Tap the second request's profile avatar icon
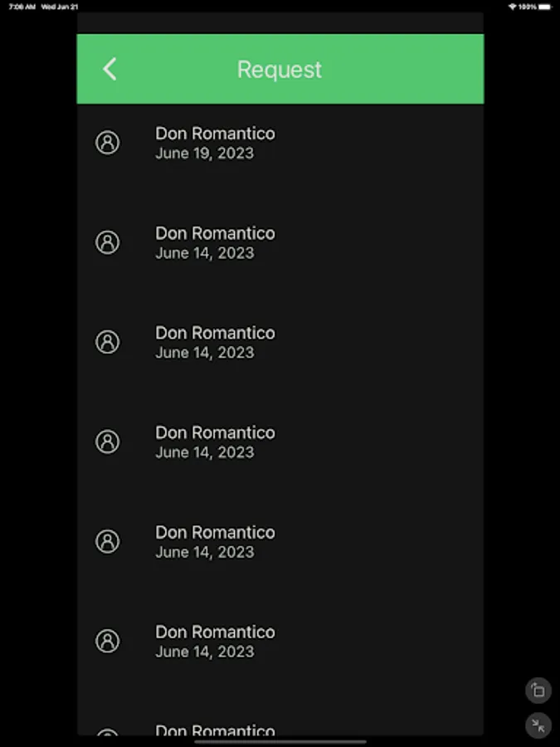 (x=107, y=242)
